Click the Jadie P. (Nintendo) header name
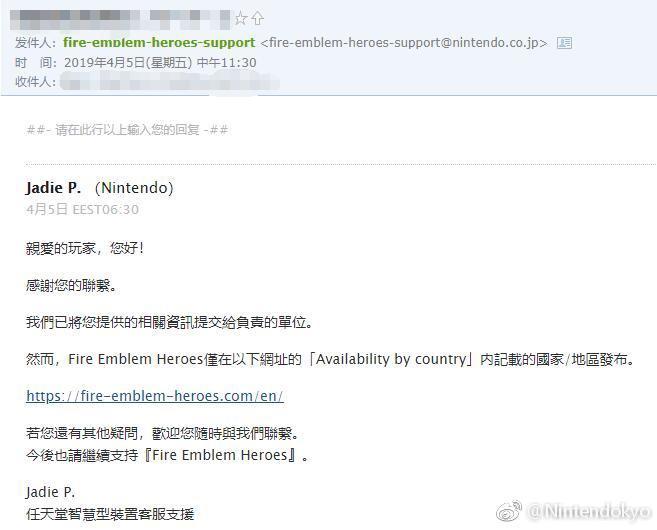Viewport: 657px width, 530px height. (99, 188)
